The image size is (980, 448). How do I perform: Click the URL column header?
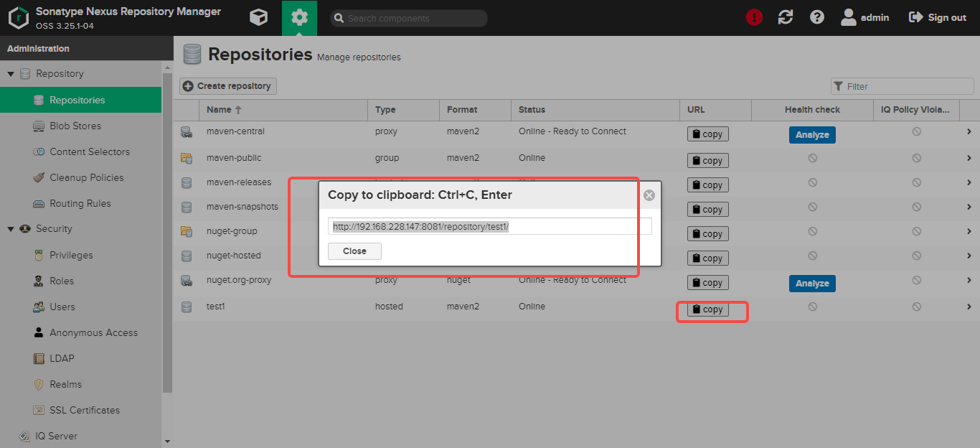click(715, 110)
